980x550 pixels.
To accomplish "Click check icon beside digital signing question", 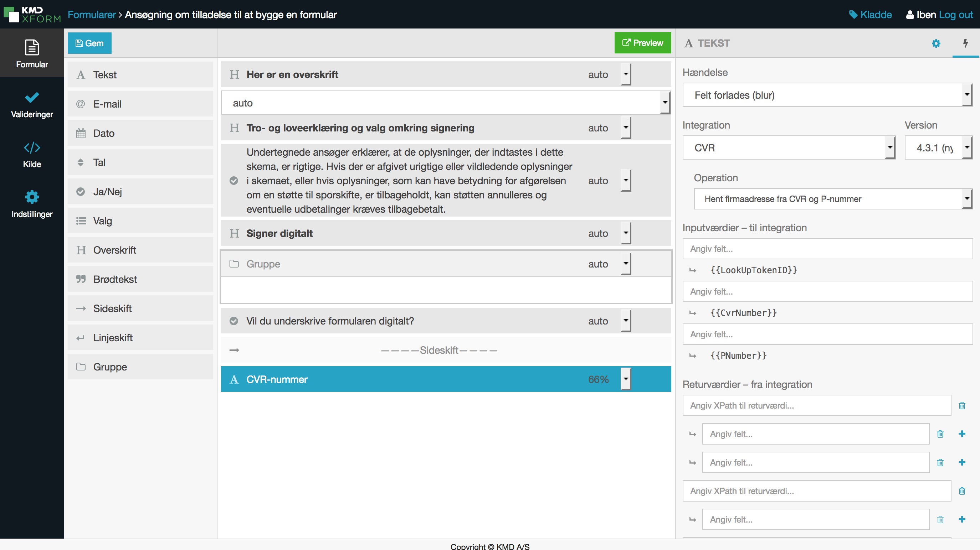I will (234, 321).
